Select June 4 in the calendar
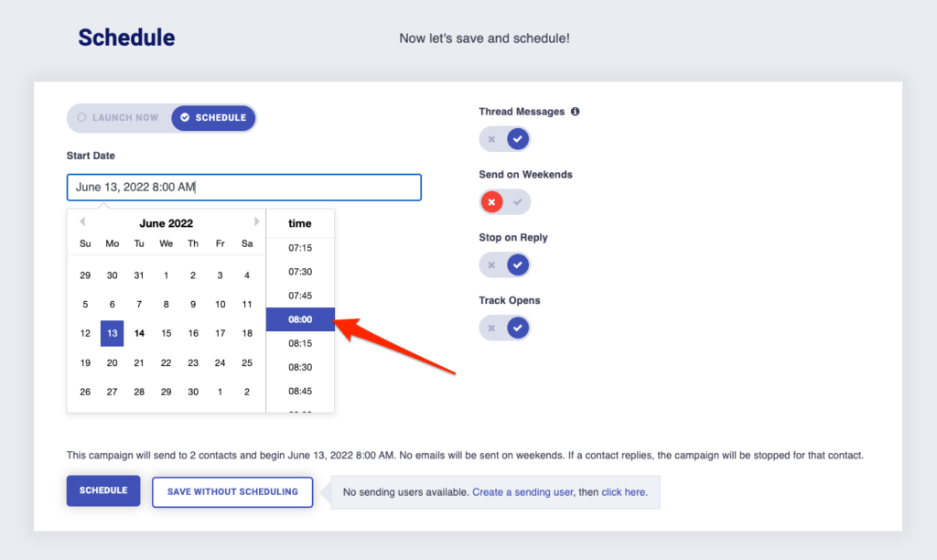 click(247, 275)
